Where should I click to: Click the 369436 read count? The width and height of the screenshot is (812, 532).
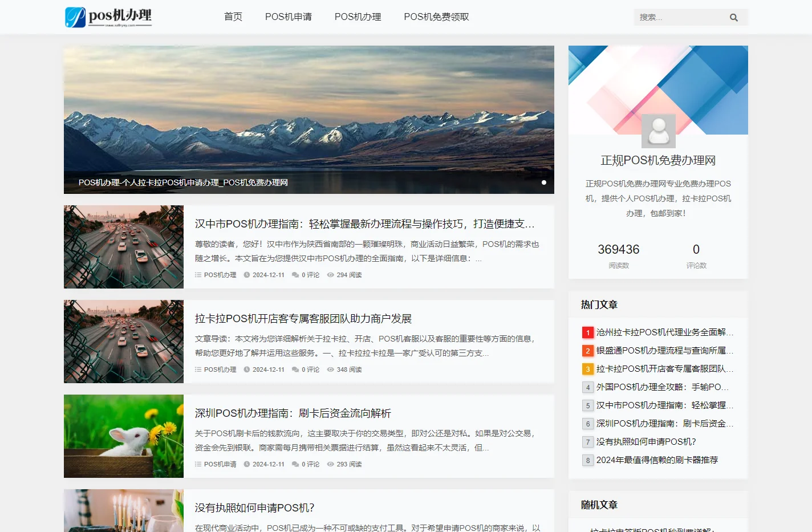click(619, 250)
